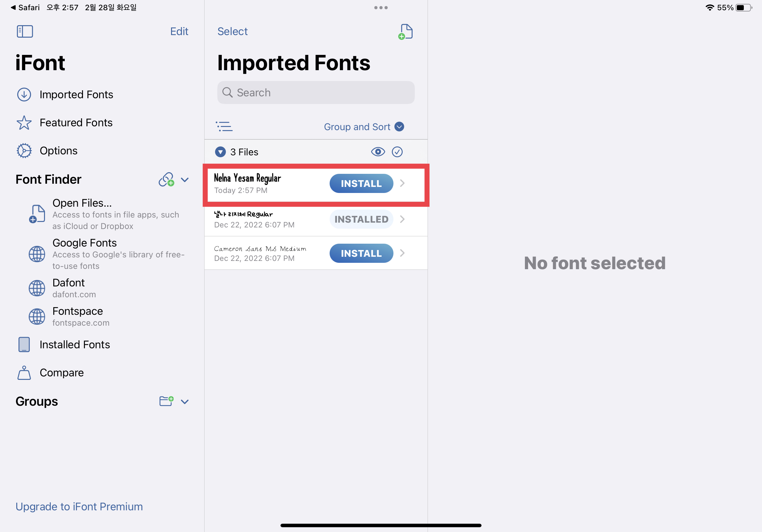Click the add link icon beside Font Finder
The image size is (762, 532).
click(x=166, y=180)
